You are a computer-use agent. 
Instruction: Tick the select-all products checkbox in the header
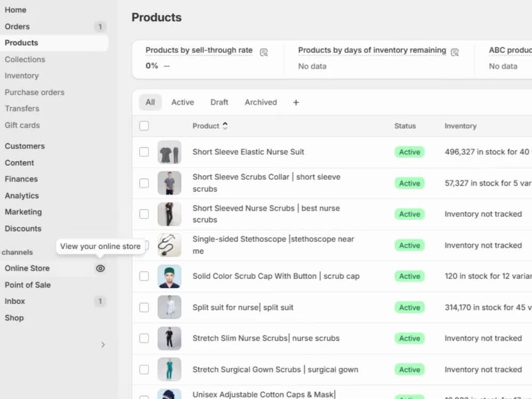[x=144, y=126]
